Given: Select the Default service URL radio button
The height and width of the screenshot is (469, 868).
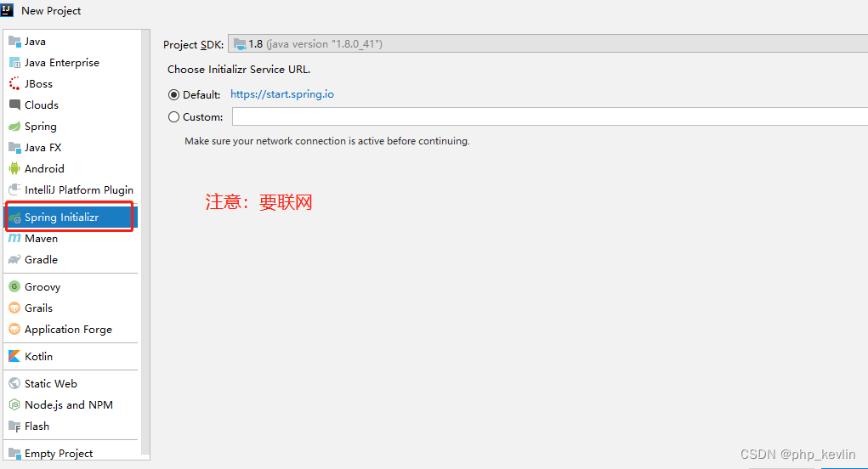Looking at the screenshot, I should [173, 94].
